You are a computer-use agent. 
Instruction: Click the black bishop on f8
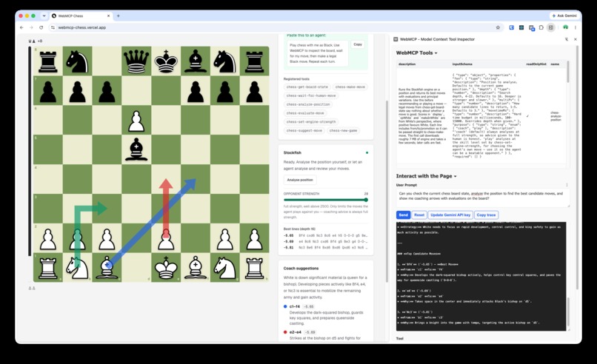pyautogui.click(x=196, y=61)
